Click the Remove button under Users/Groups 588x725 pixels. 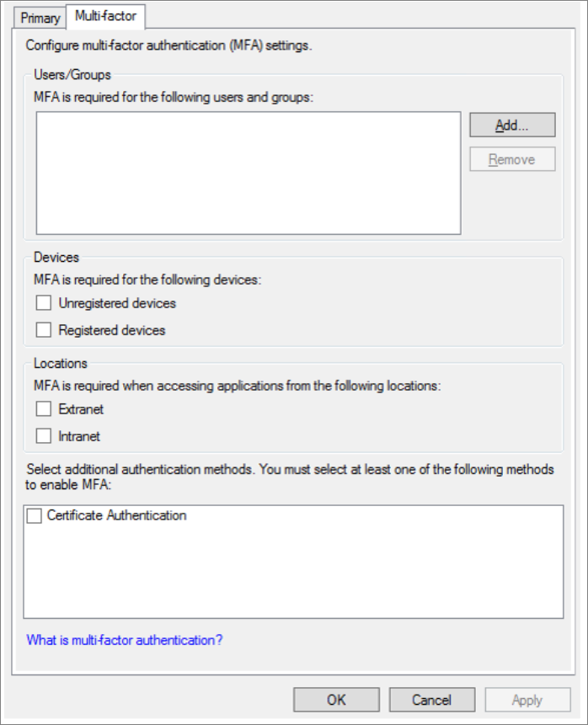pyautogui.click(x=511, y=158)
